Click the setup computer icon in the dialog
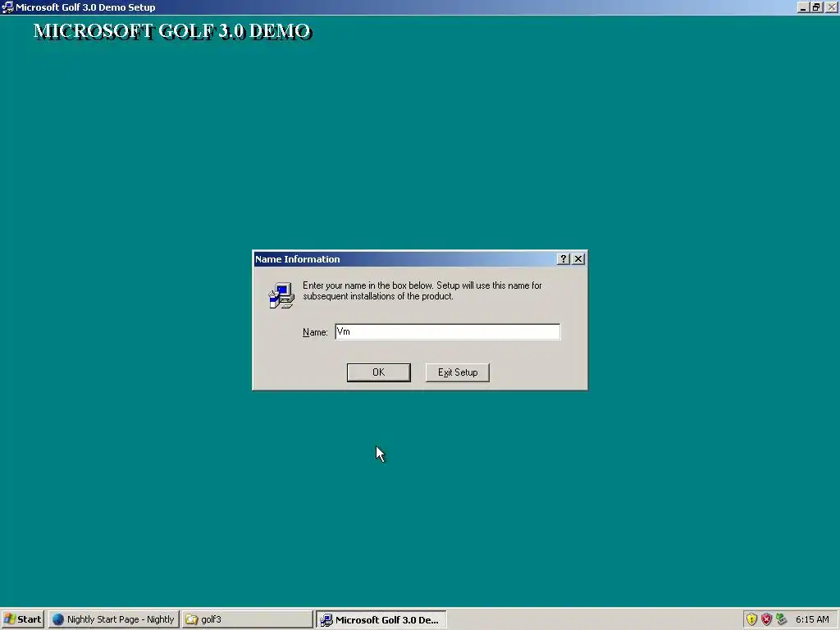840x630 pixels. click(x=281, y=295)
